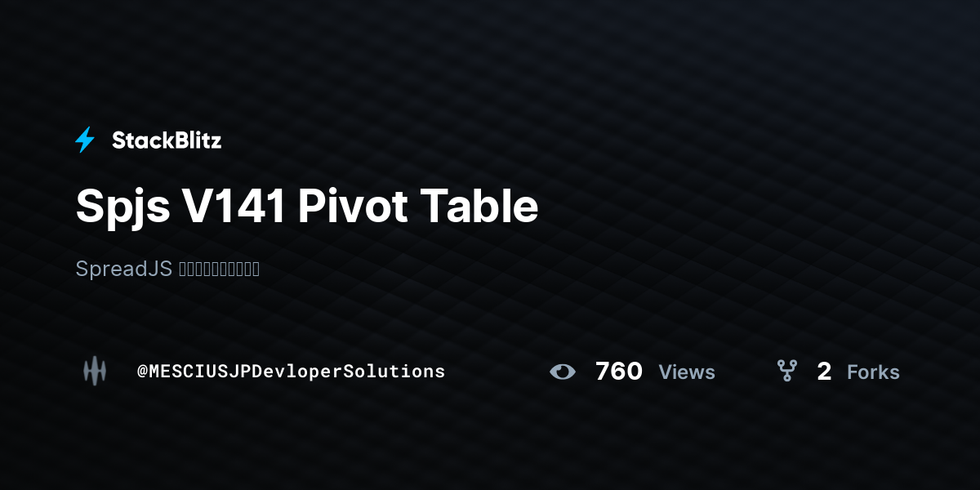This screenshot has width=980, height=490.
Task: Click V141 in the project title
Action: click(x=234, y=207)
